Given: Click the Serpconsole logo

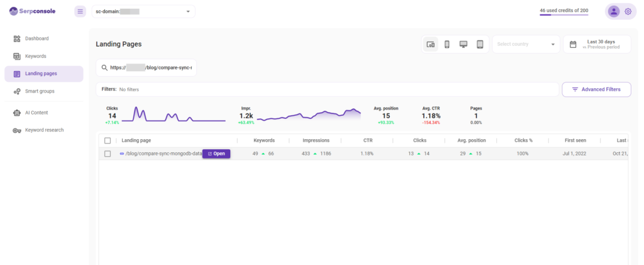Looking at the screenshot, I should click(x=33, y=11).
